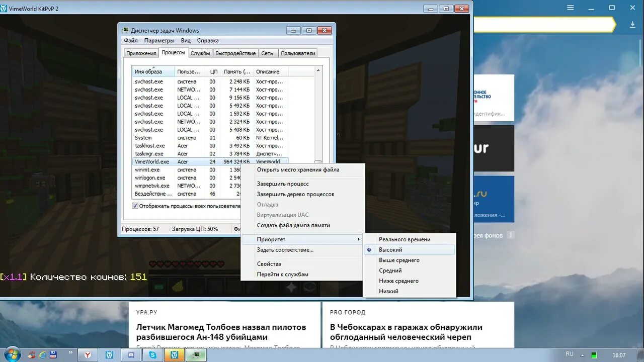
Task: Sort by Описание column header
Action: coord(271,71)
